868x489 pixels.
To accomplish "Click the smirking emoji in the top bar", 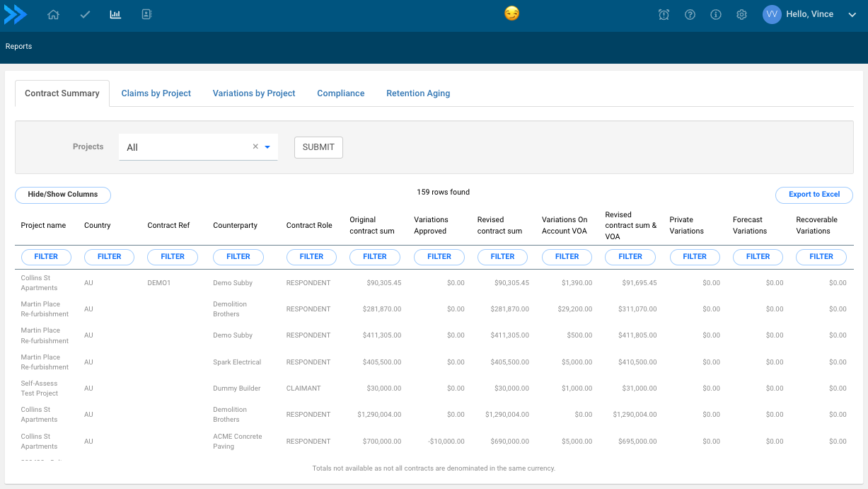I will (511, 13).
